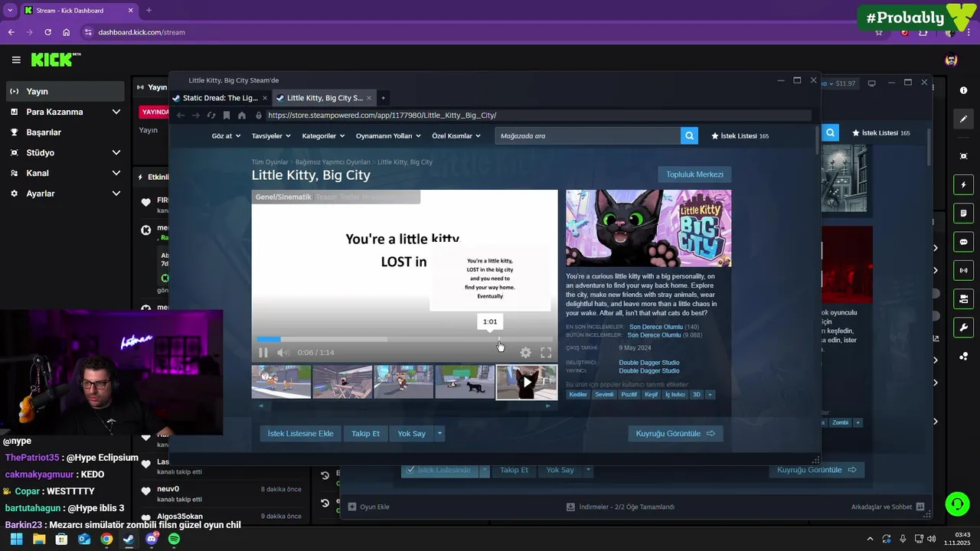Open the Tavsiyeler dropdown menu

pos(271,135)
